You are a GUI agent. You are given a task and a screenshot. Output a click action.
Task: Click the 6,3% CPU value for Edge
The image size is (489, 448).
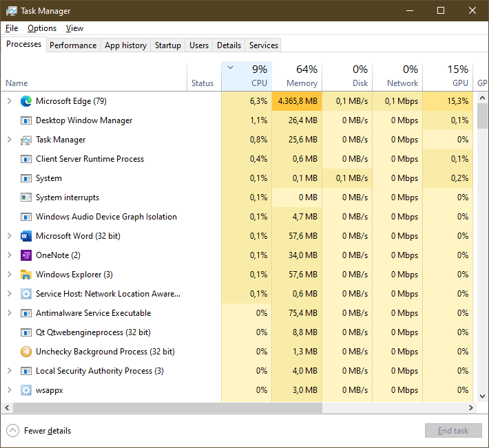click(x=247, y=101)
